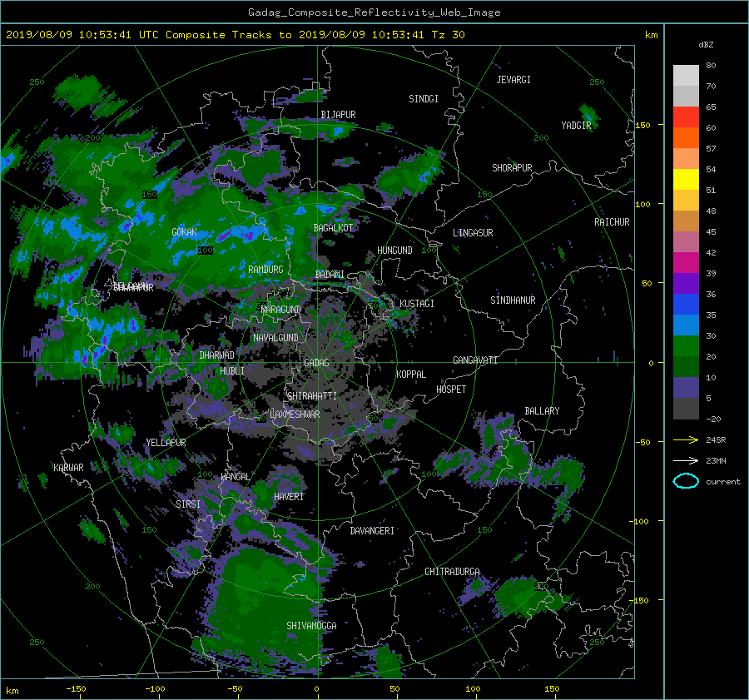Select the RAICHUR city label
Viewport: 749px width, 700px height.
[612, 222]
